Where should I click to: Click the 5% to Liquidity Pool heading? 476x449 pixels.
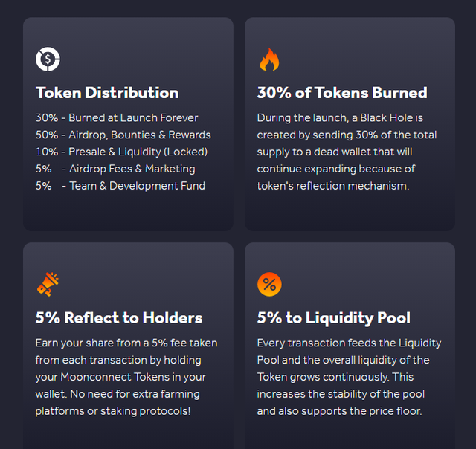click(x=334, y=318)
